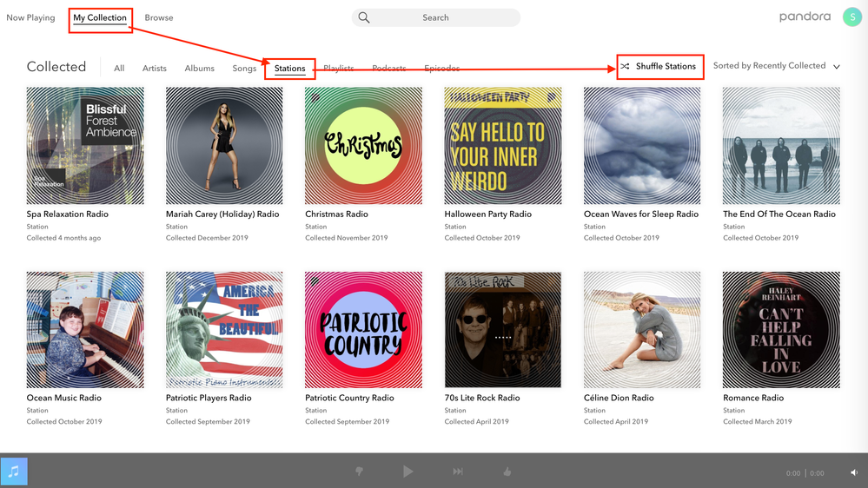
Task: Click the thumbs up icon
Action: coord(507,472)
